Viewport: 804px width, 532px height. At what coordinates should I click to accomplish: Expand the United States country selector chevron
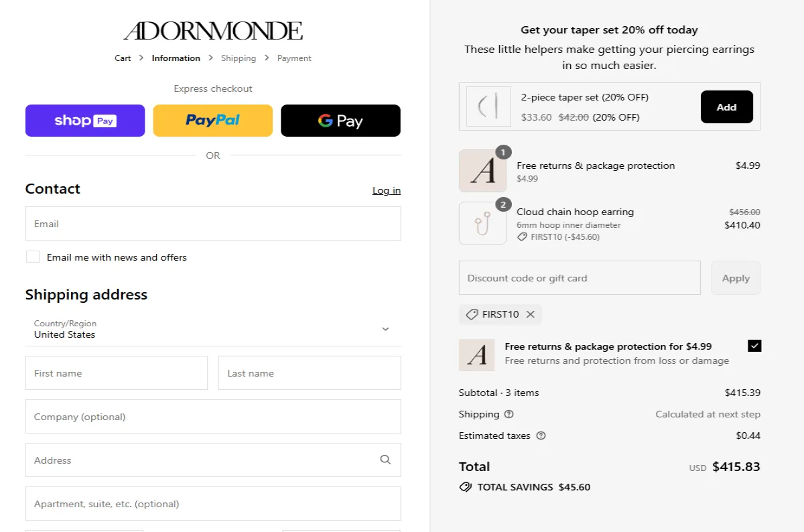(385, 329)
